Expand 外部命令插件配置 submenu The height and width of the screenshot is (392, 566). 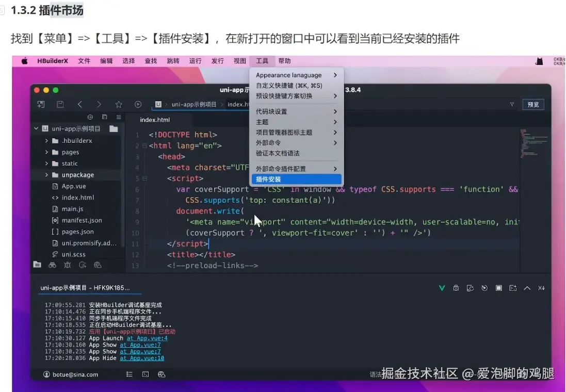tap(296, 169)
